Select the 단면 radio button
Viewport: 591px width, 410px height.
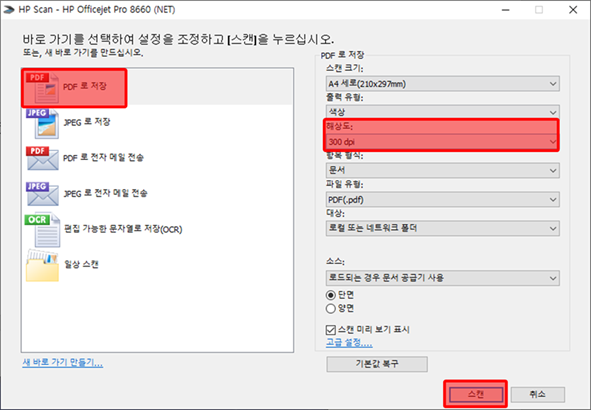tap(331, 295)
